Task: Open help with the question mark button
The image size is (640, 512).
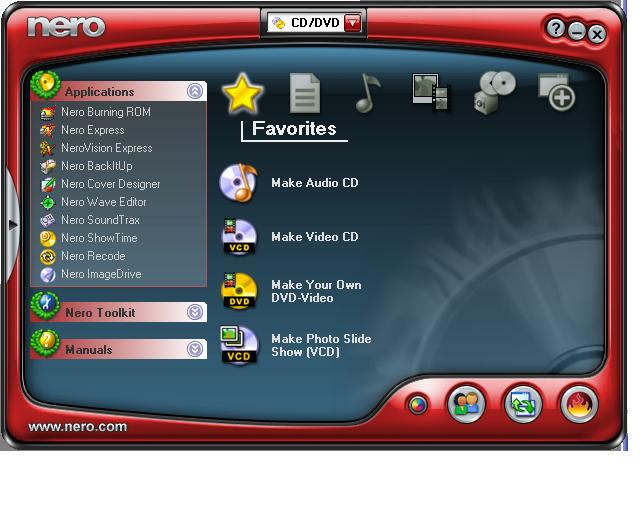Action: tap(555, 29)
